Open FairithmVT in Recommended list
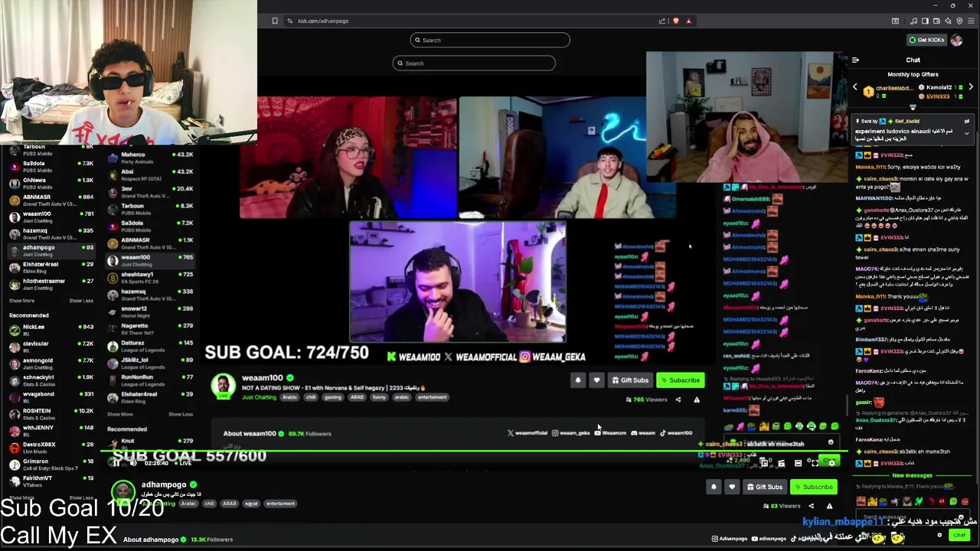Screen dimensions: 980x551 51,481
